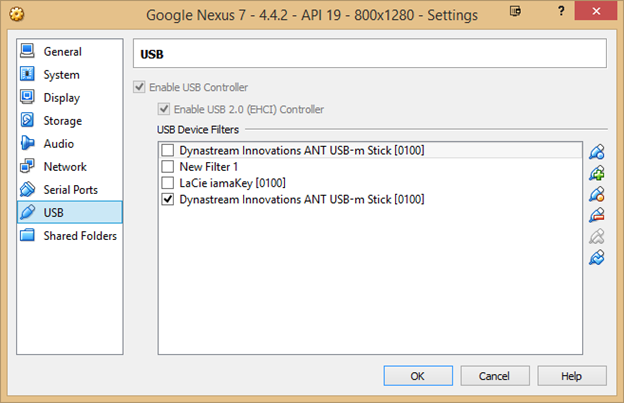Uncheck the second Dynastream ANT Stick filter
Screen dimensions: 624x403
tap(168, 199)
